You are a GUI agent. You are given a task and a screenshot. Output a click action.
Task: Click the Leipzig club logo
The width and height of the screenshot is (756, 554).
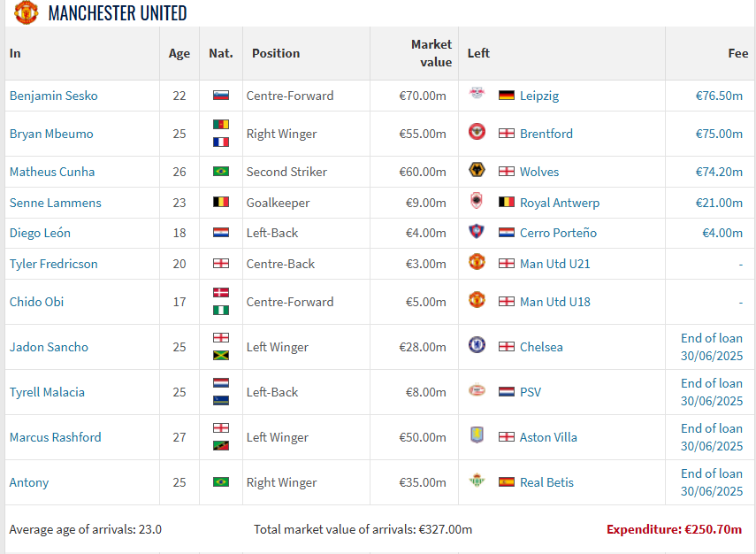(x=477, y=96)
